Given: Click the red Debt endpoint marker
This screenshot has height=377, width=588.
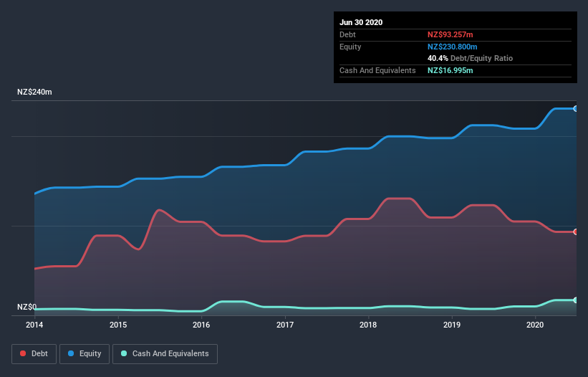Looking at the screenshot, I should (576, 232).
